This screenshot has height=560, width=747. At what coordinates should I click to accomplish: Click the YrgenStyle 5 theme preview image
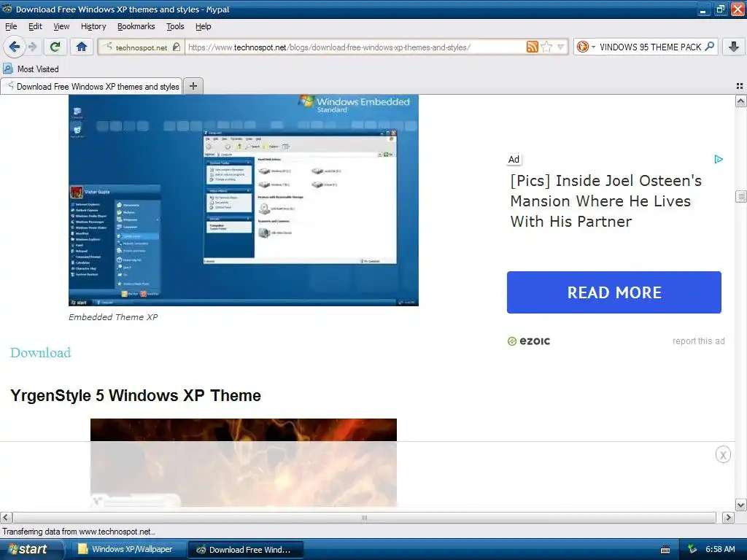click(x=244, y=462)
